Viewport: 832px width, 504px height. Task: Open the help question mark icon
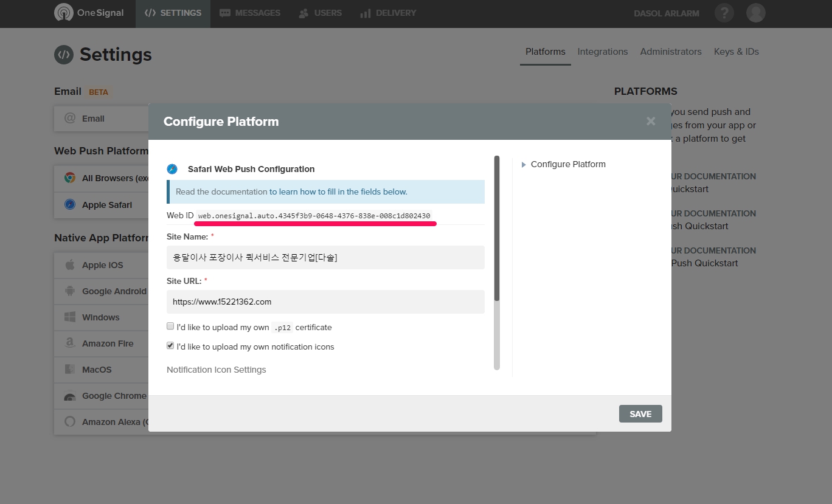(724, 13)
